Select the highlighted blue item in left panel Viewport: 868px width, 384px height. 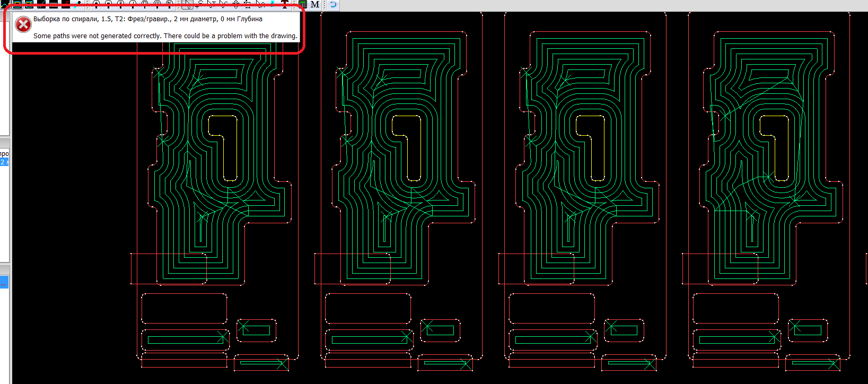tap(4, 162)
